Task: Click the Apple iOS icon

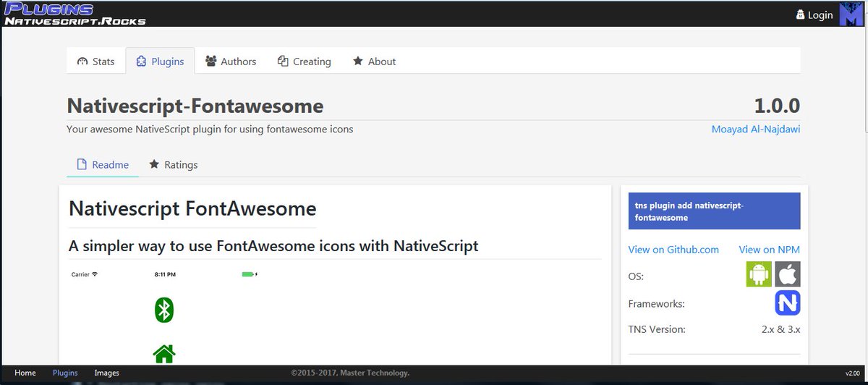Action: click(788, 275)
